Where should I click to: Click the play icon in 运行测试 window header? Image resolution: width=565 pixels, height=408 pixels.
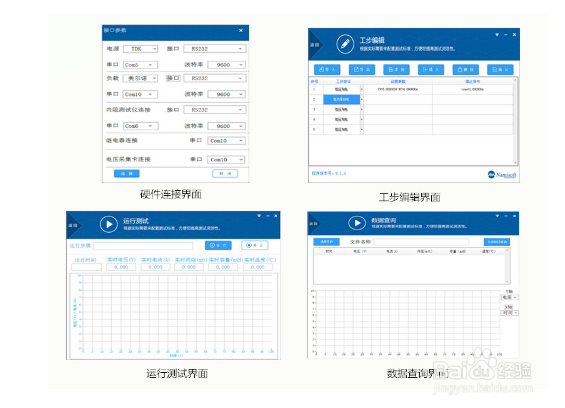(x=108, y=224)
